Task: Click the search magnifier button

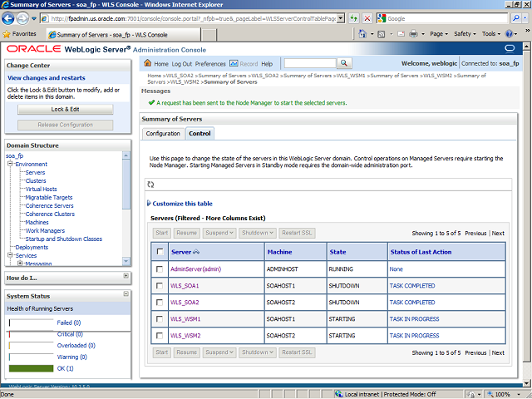Action: click(x=344, y=64)
